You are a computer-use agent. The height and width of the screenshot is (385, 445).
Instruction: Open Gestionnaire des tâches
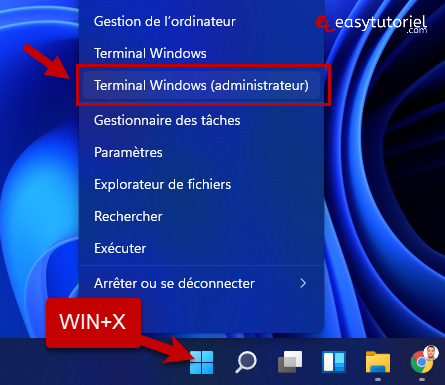201,120
